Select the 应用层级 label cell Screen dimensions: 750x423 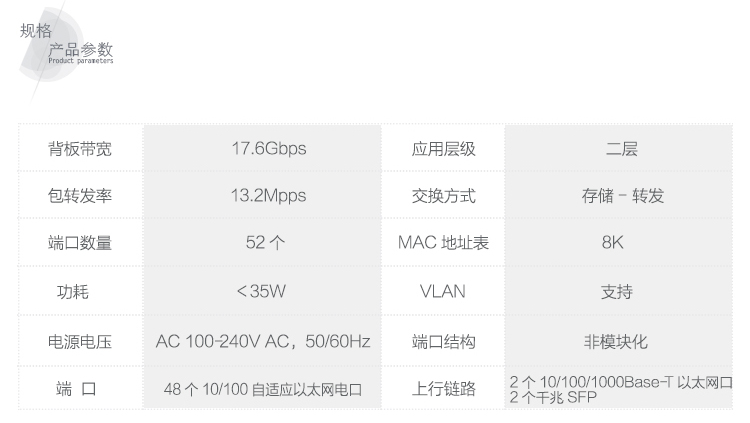pos(443,149)
